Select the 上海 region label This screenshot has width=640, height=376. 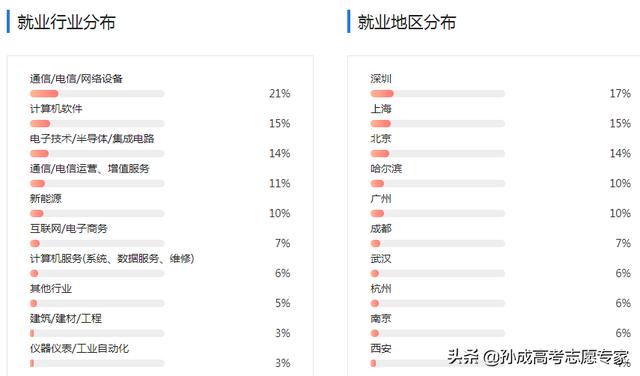pos(381,109)
